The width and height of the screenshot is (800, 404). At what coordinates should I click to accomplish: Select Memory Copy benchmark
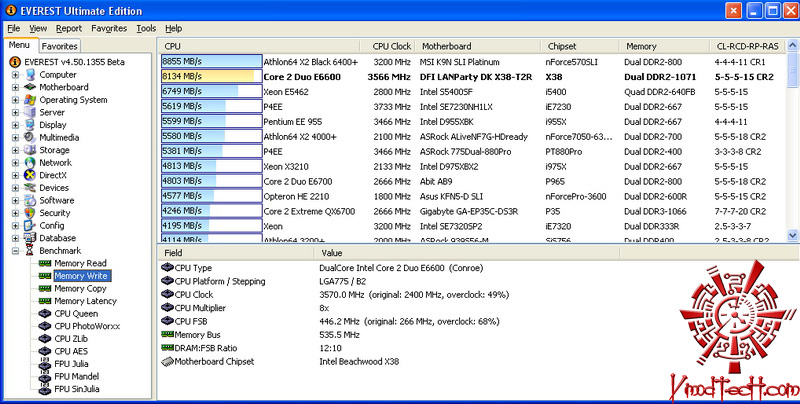click(x=80, y=289)
